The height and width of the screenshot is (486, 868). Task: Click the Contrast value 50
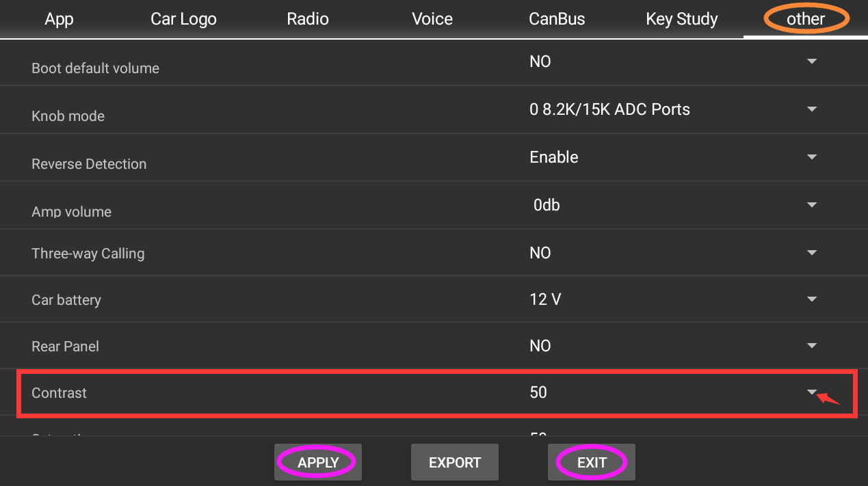click(538, 392)
